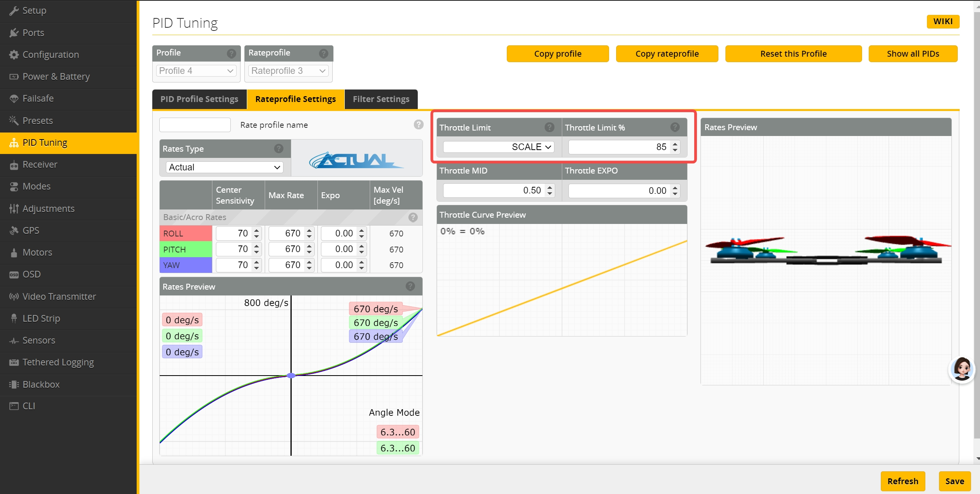Decrease the Throttle Limit % value
Viewport: 980px width, 494px height.
pos(675,150)
